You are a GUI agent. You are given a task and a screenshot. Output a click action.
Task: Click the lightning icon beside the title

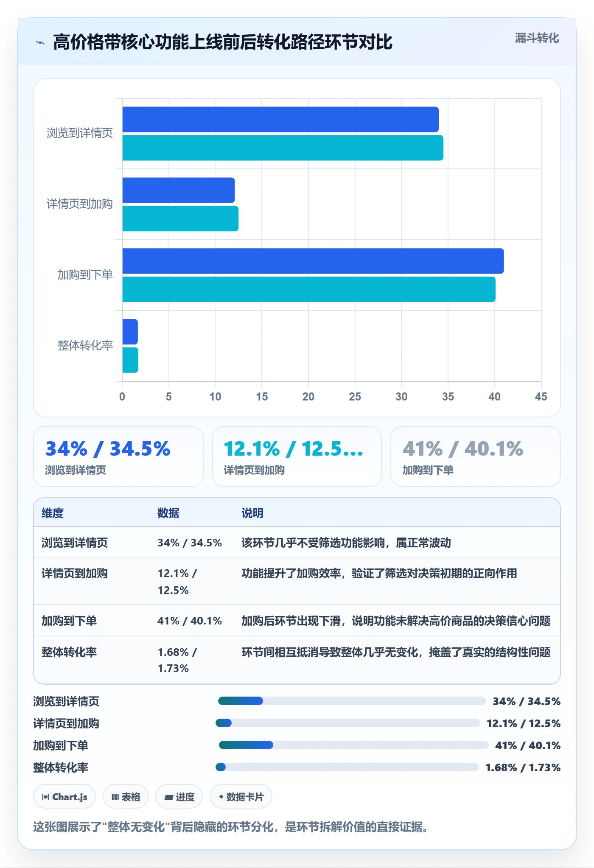[x=40, y=42]
